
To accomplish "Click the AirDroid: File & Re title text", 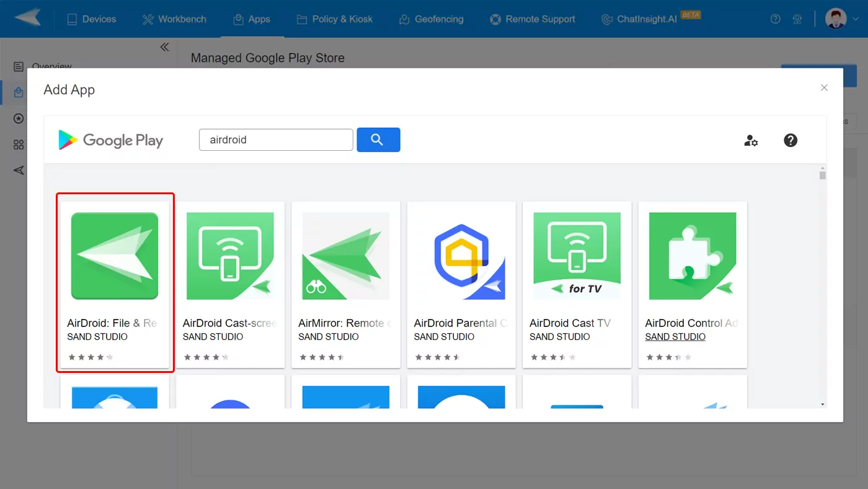I will 112,323.
